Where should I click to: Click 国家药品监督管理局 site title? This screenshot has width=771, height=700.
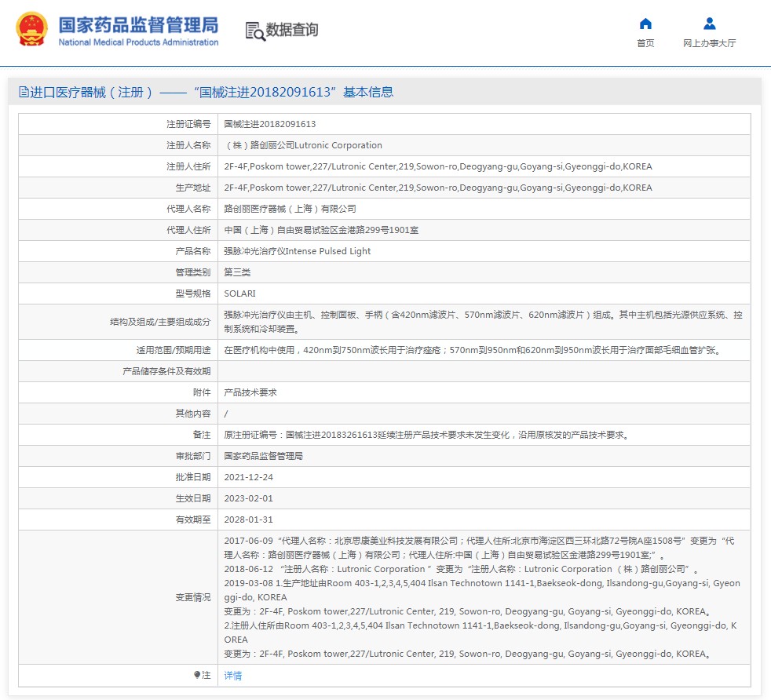[x=138, y=24]
